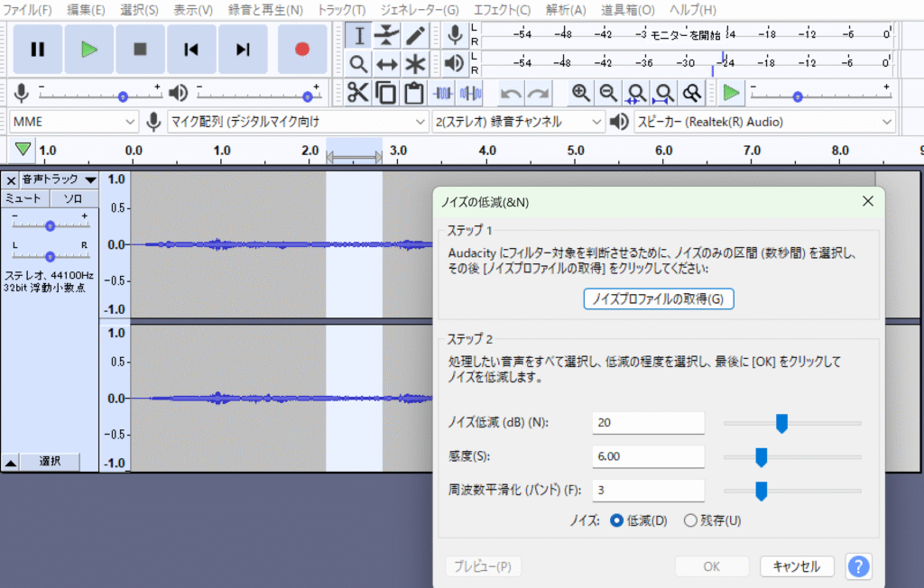The image size is (924, 588).
Task: Select the Envelope tool
Action: (x=387, y=36)
